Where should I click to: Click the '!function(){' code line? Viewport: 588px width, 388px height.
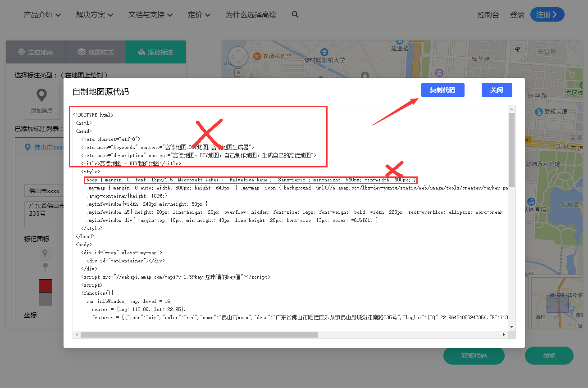tap(97, 293)
